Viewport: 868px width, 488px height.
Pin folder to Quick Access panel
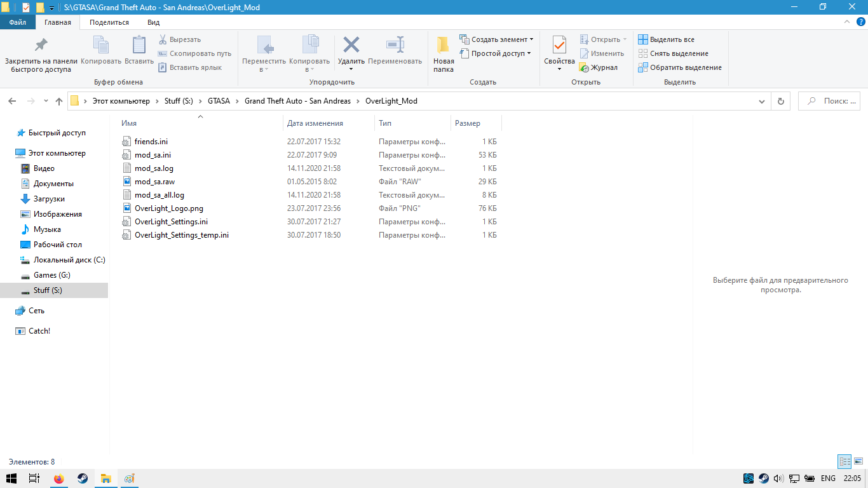point(41,53)
